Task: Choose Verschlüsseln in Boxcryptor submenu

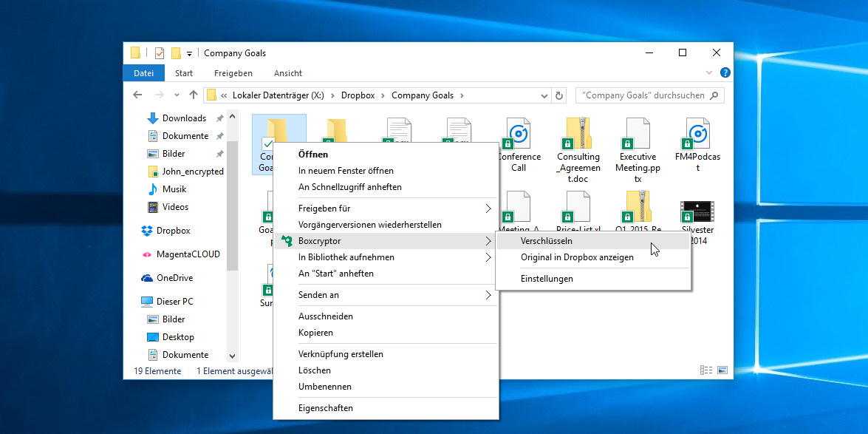Action: click(593, 241)
